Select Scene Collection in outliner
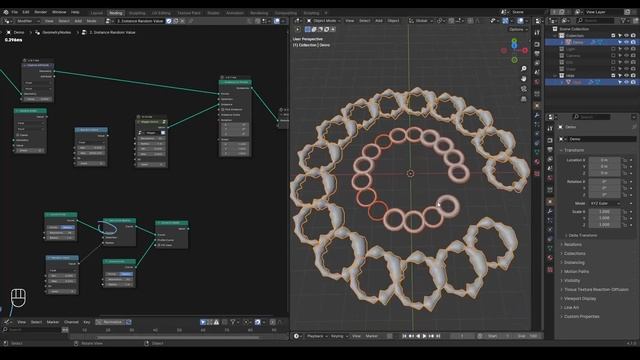Image resolution: width=640 pixels, height=360 pixels. [574, 29]
